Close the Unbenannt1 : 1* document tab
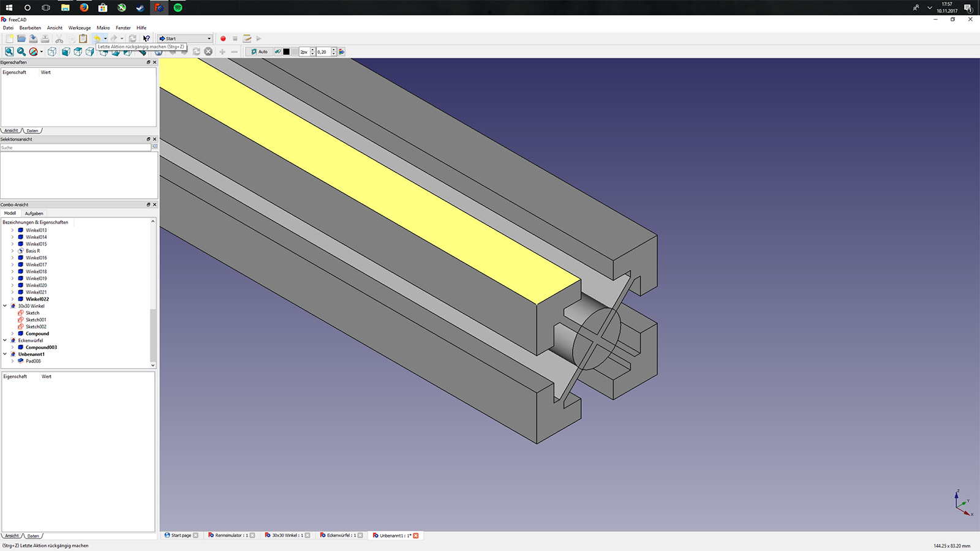This screenshot has width=980, height=551. point(416,536)
